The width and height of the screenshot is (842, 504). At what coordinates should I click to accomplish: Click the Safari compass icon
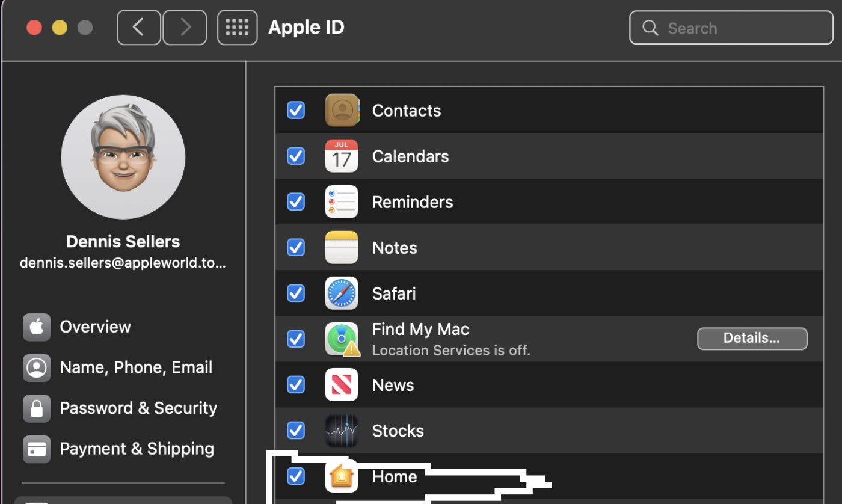[x=342, y=293]
